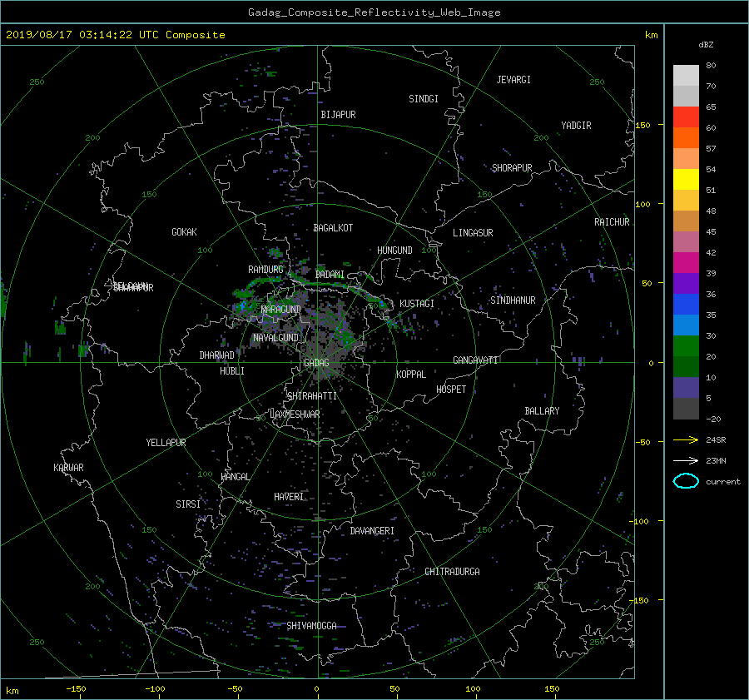Screen dimensions: 749x700
Task: Click the YELLAPUR city label
Action: (166, 443)
